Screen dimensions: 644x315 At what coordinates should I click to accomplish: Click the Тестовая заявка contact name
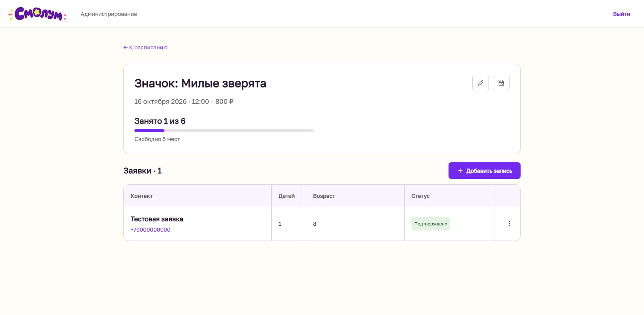pyautogui.click(x=157, y=219)
